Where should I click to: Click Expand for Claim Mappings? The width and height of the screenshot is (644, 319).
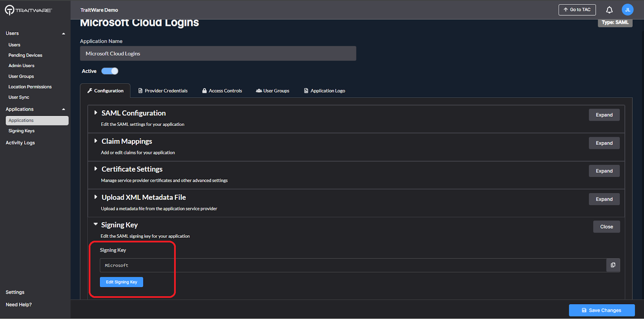click(x=604, y=143)
